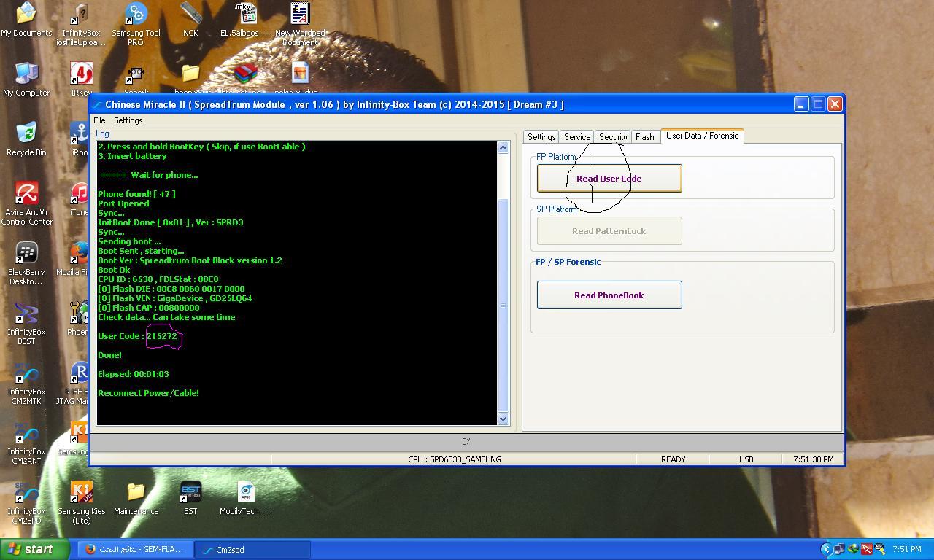
Task: Activate the Cm2spd taskbar button
Action: pyautogui.click(x=252, y=549)
